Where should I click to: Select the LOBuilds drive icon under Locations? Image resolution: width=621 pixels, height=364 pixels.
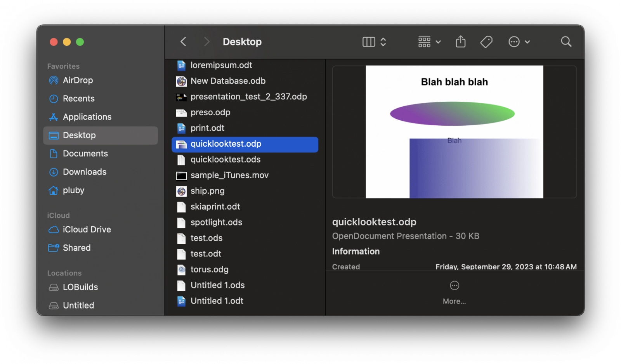pyautogui.click(x=54, y=287)
